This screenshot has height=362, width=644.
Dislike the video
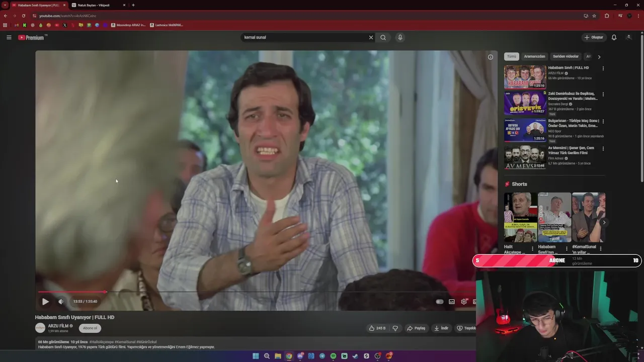(x=395, y=328)
